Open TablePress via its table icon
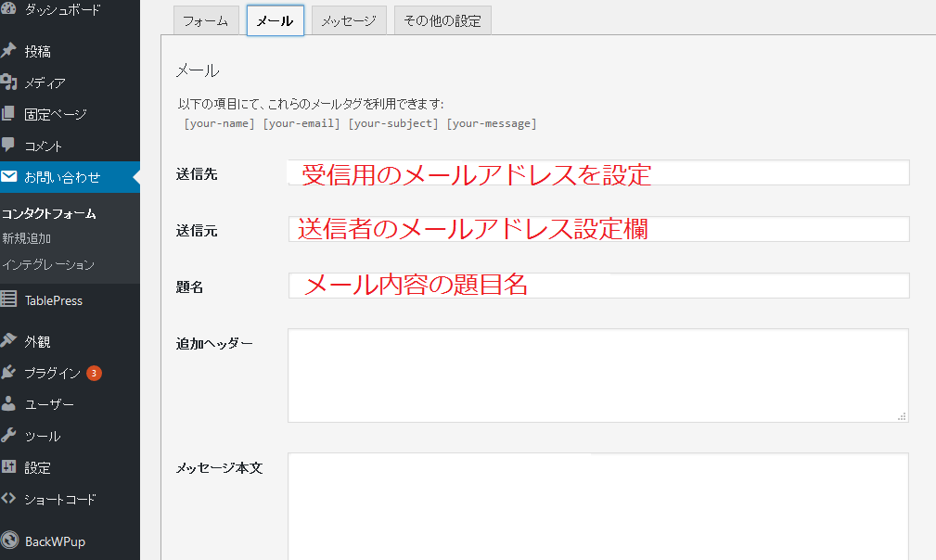 [x=9, y=300]
